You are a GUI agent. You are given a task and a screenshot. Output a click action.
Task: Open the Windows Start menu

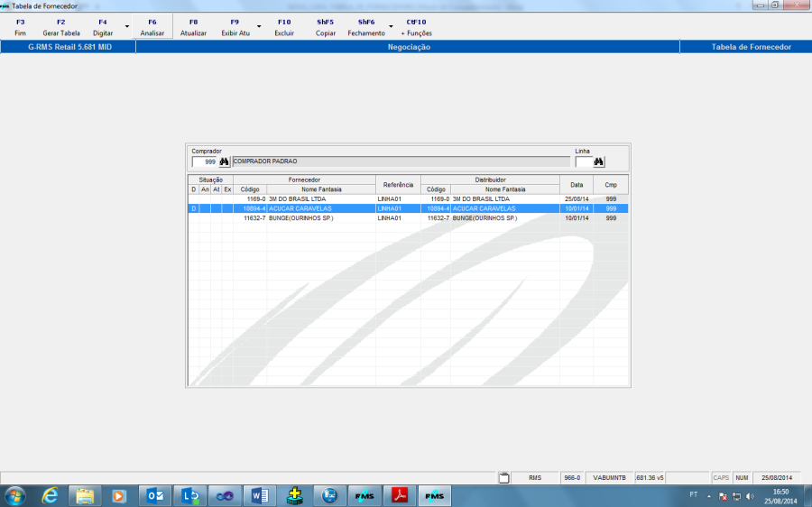click(15, 496)
